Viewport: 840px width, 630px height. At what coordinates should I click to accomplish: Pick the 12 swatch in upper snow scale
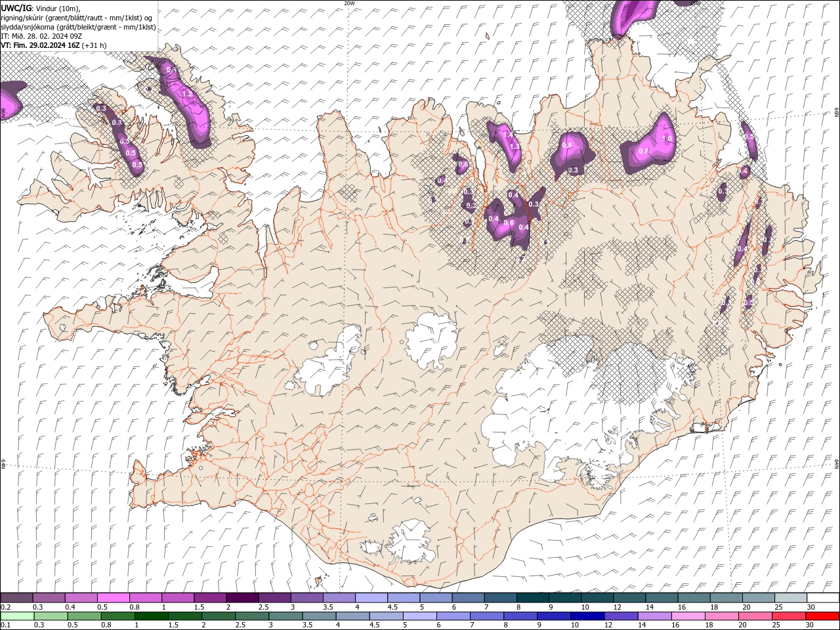[629, 598]
